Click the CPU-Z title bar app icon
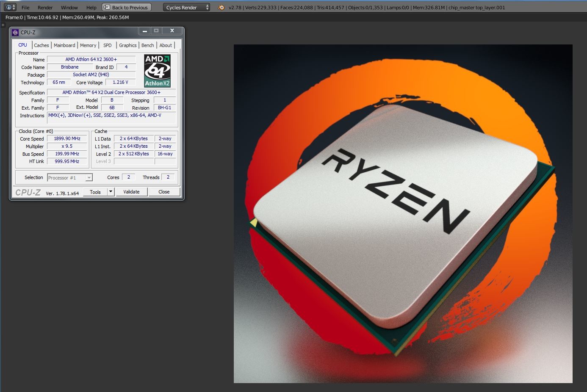Image resolution: width=587 pixels, height=392 pixels. point(15,32)
